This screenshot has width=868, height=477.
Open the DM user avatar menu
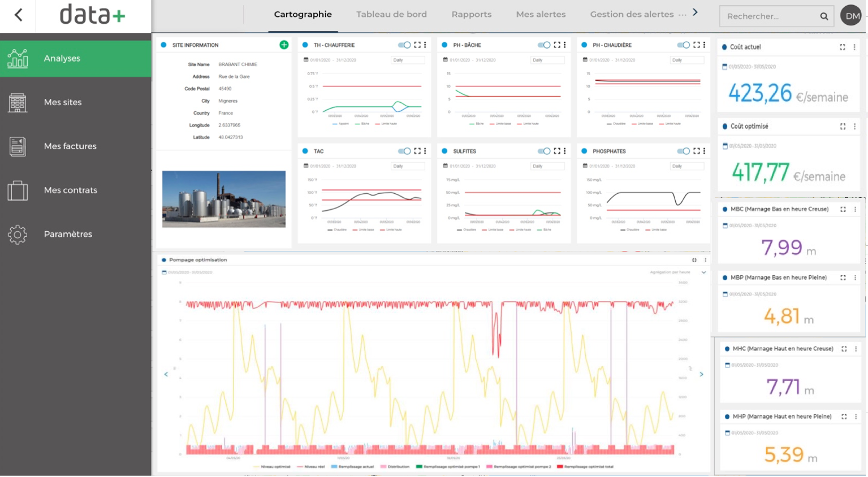click(852, 16)
